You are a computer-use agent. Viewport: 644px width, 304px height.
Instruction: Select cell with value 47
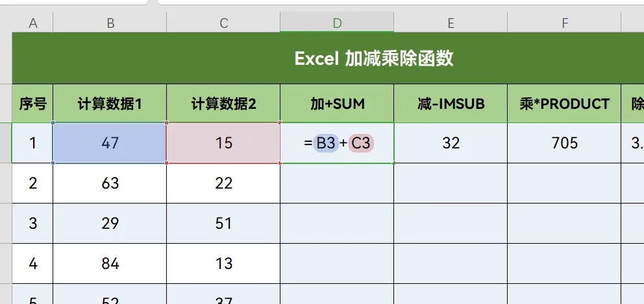[110, 143]
